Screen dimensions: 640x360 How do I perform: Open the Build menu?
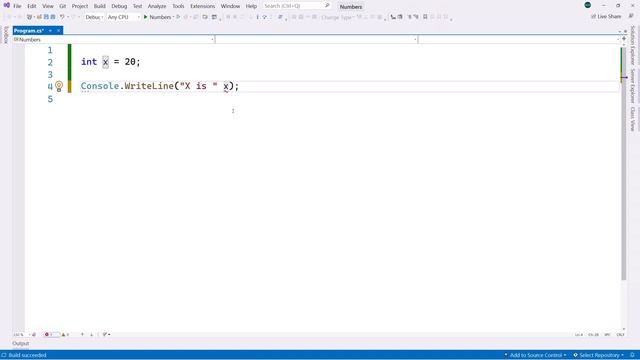click(100, 6)
